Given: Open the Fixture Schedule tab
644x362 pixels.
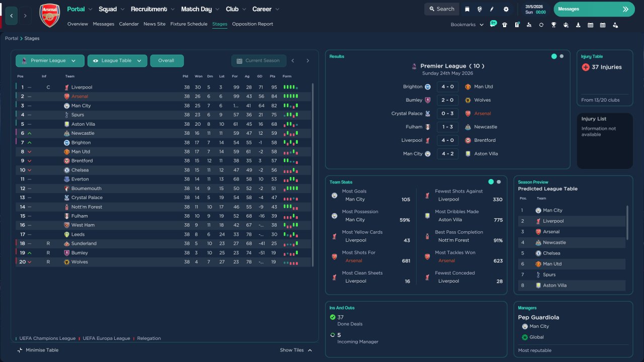Looking at the screenshot, I should coord(189,24).
